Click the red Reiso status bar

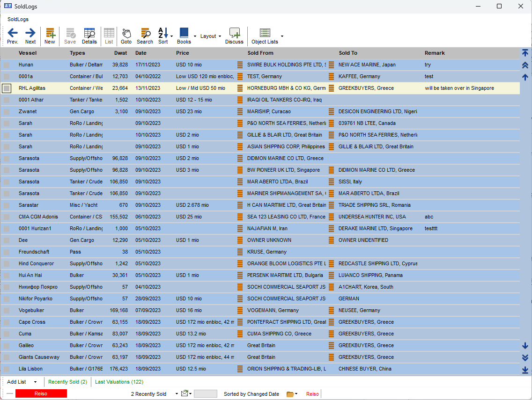point(41,393)
